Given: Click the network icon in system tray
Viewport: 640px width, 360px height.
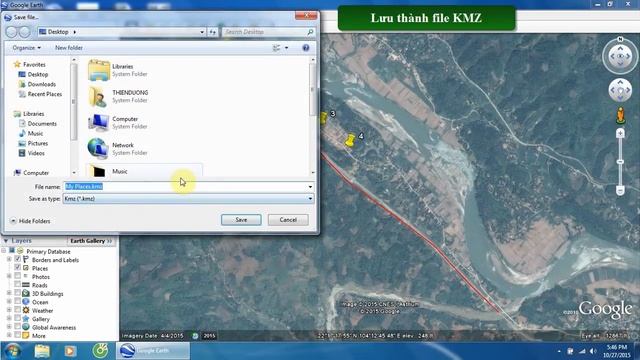Looking at the screenshot, I should [582, 351].
